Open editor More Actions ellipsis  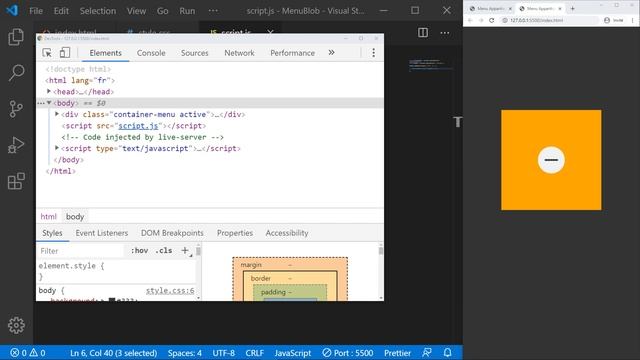pos(445,33)
